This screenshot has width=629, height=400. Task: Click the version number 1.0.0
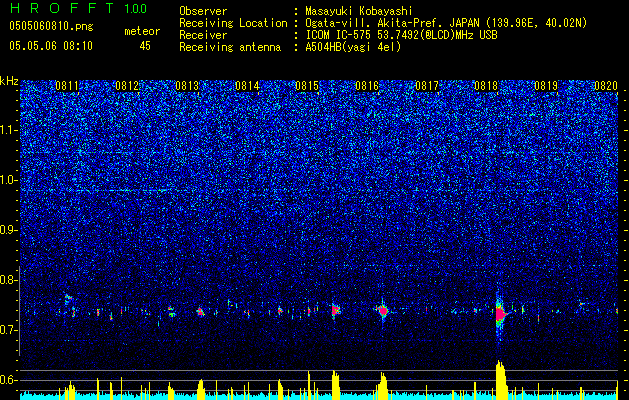click(135, 8)
